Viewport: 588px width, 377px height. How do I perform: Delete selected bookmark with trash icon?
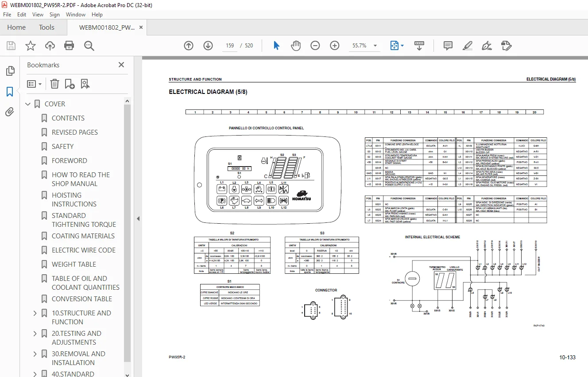click(x=54, y=84)
